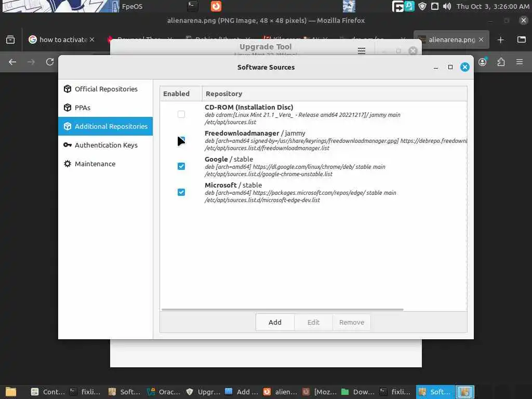
Task: Close the 'how to activate' Firefox tab
Action: [x=92, y=39]
